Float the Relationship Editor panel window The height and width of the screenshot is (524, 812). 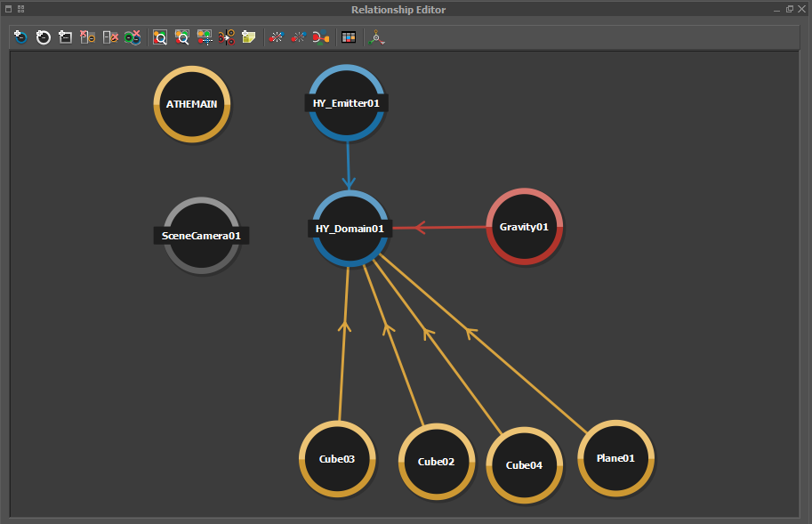point(789,9)
